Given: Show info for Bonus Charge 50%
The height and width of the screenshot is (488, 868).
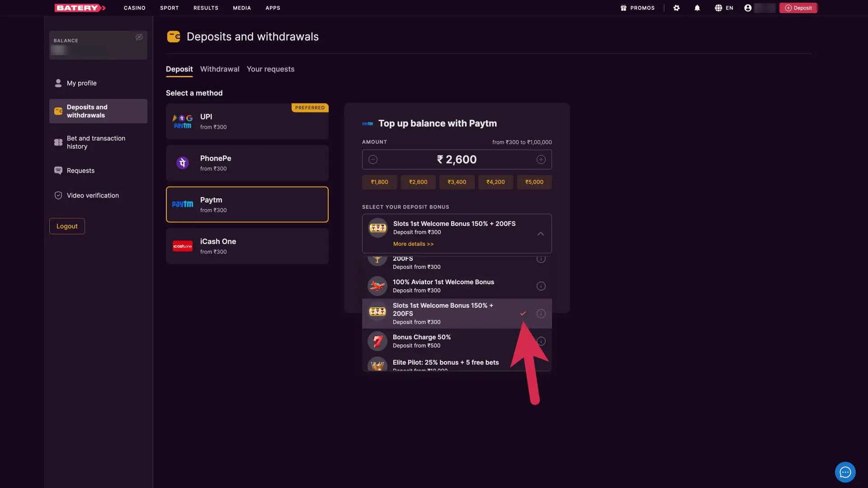Looking at the screenshot, I should [x=541, y=341].
